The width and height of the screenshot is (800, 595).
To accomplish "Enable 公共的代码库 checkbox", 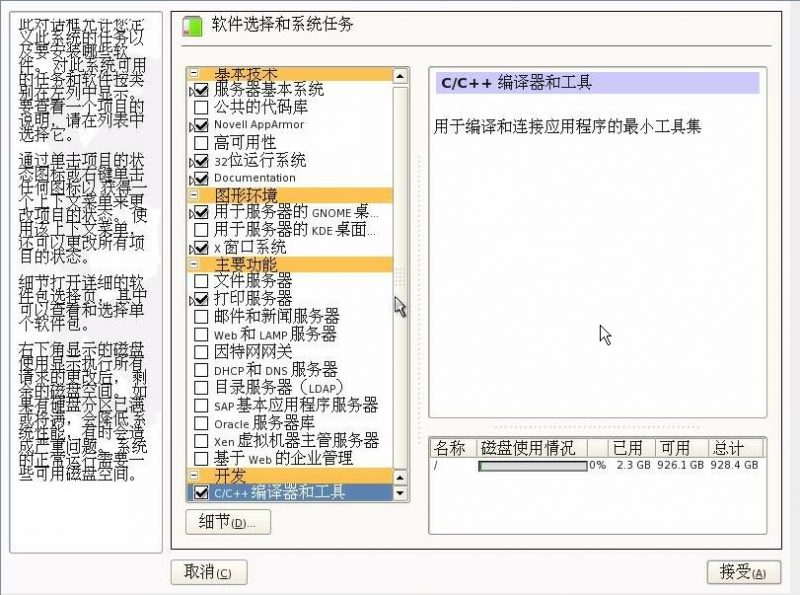I will tap(201, 107).
